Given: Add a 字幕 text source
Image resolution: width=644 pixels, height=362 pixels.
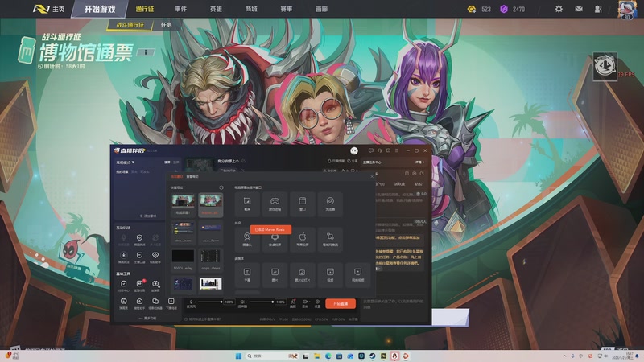Looking at the screenshot, I should click(x=247, y=274).
